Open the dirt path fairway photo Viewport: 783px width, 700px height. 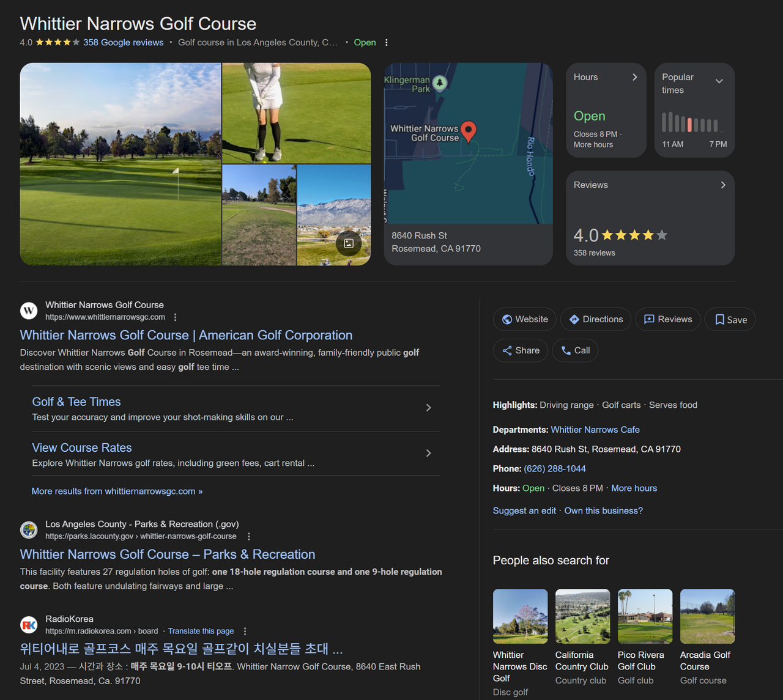pos(259,215)
